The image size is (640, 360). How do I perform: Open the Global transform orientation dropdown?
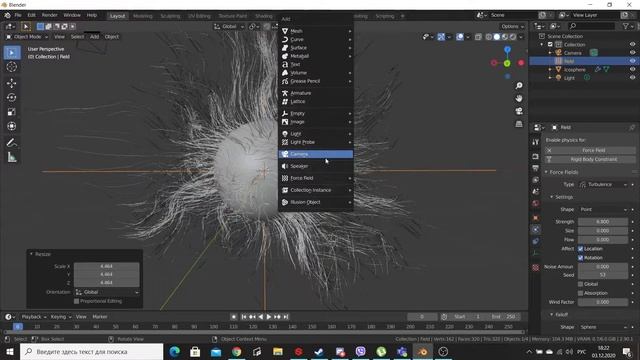[229, 27]
